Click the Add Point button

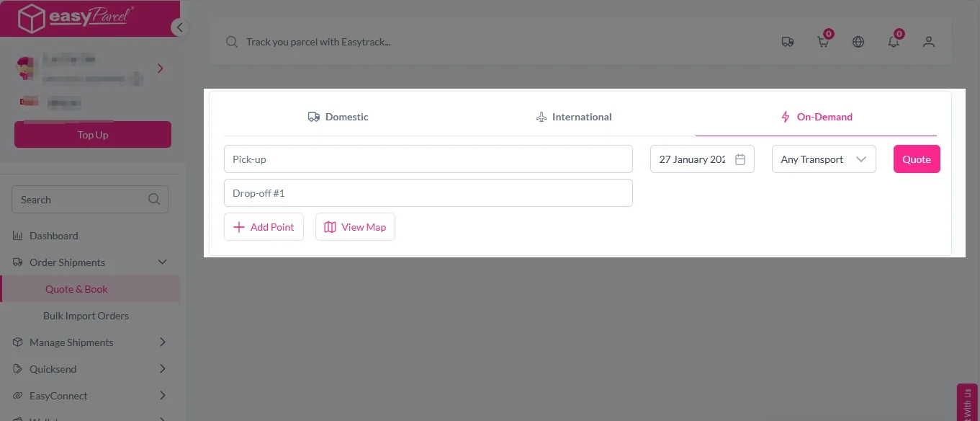click(x=264, y=227)
